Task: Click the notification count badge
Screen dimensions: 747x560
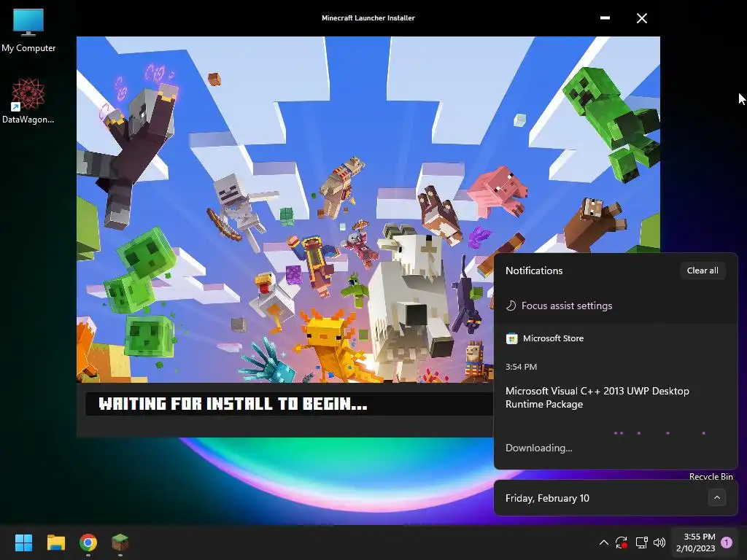Action: click(x=727, y=542)
